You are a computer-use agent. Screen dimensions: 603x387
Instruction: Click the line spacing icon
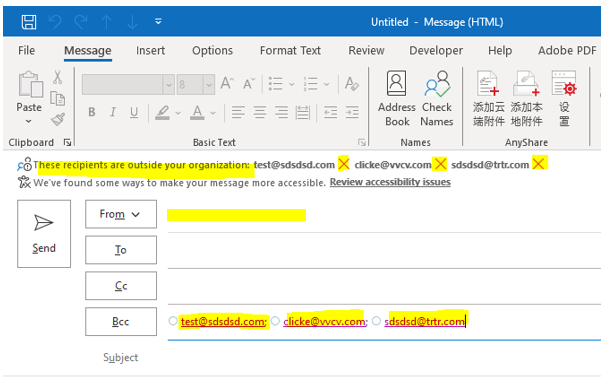303,112
